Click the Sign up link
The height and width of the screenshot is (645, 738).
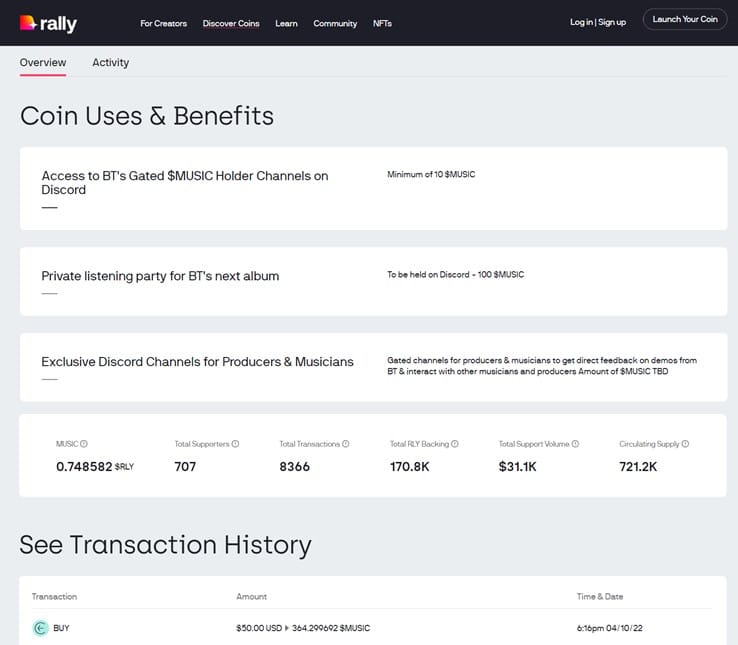pos(612,22)
